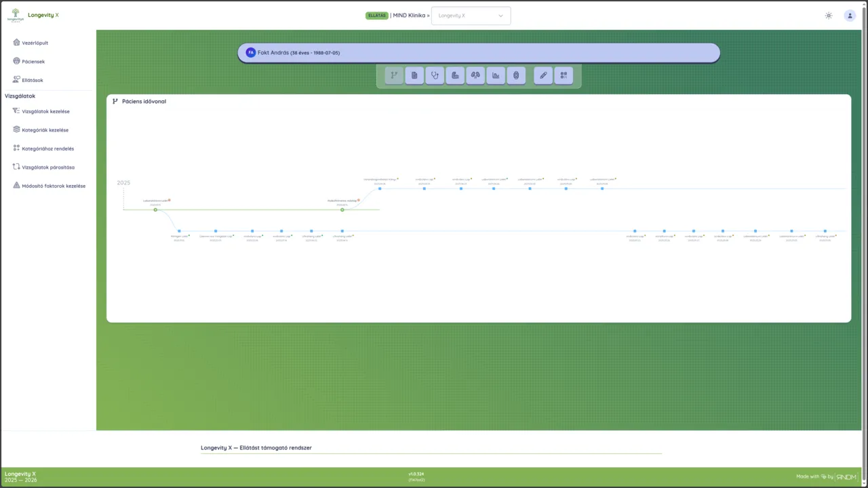Open the patient timeline branch view icon
The image size is (868, 488).
click(394, 75)
